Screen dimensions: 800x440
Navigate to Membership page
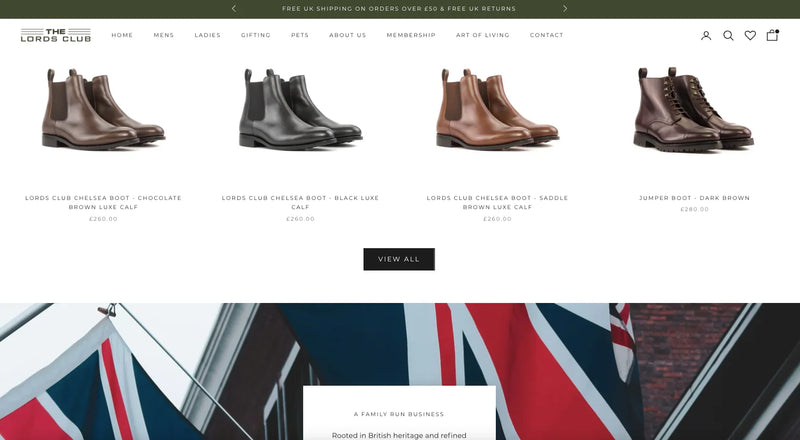411,35
